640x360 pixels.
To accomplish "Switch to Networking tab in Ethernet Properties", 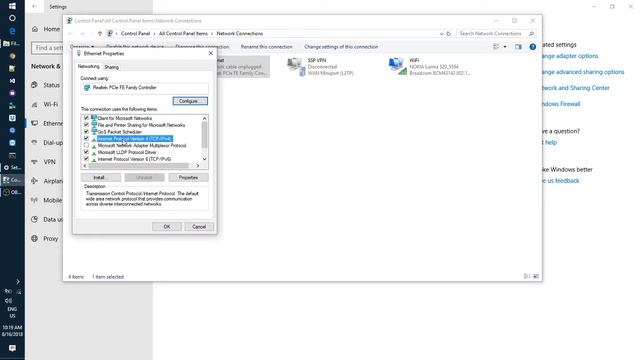I will coord(89,67).
